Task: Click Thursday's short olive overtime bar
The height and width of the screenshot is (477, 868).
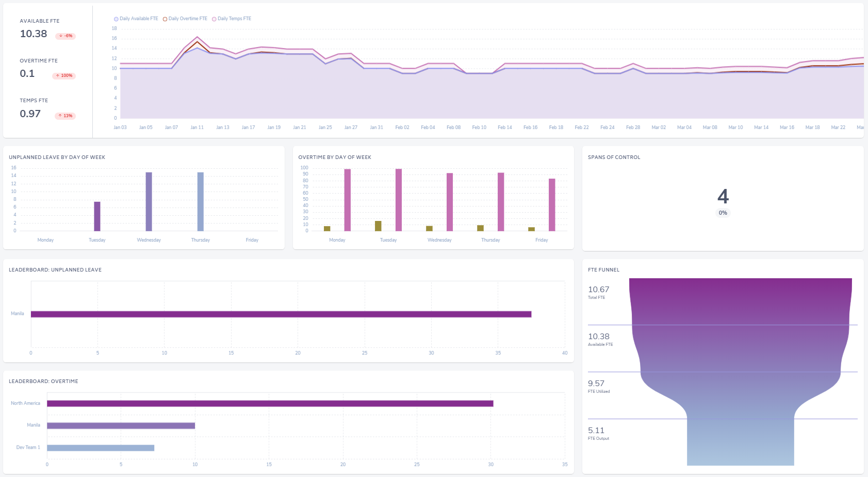Action: [x=480, y=228]
